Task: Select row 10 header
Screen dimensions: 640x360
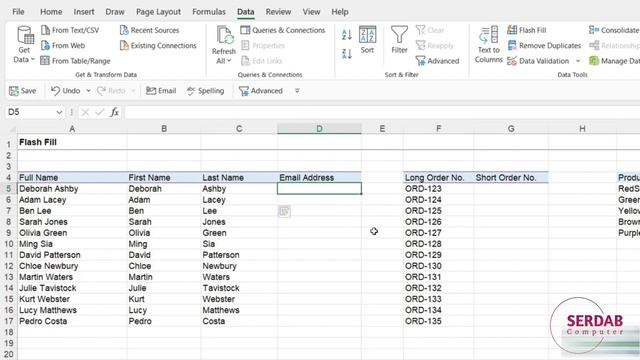Action: [x=9, y=244]
